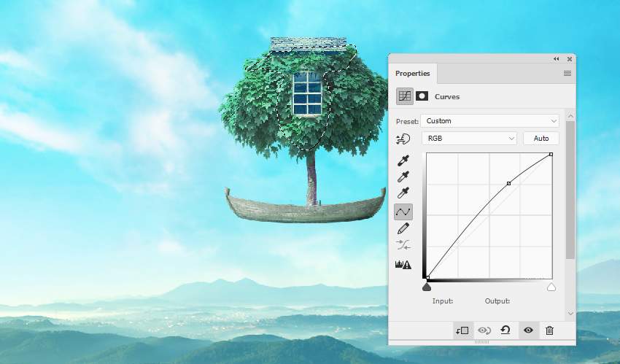Select the top-right curve endpoint
620x364 pixels.
(551, 154)
